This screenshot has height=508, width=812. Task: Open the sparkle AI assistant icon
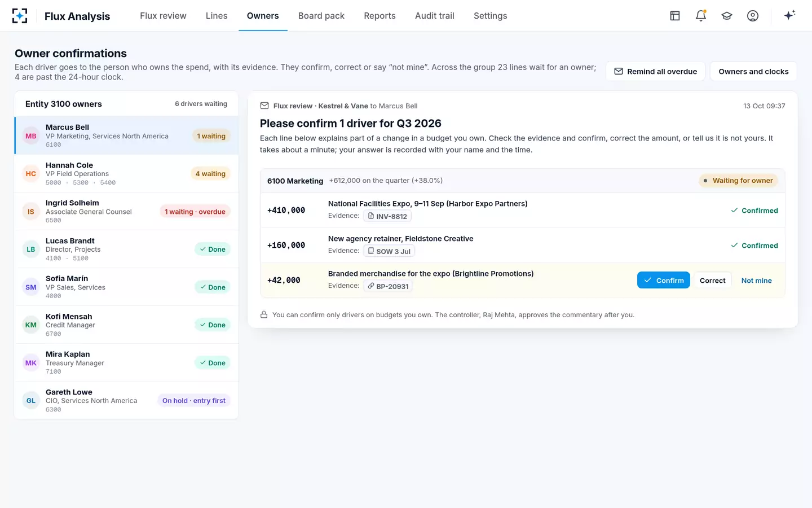click(x=789, y=15)
